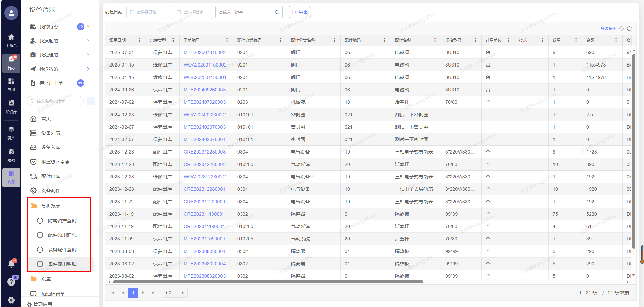
Task: Click the 导出 export button
Action: [x=300, y=12]
